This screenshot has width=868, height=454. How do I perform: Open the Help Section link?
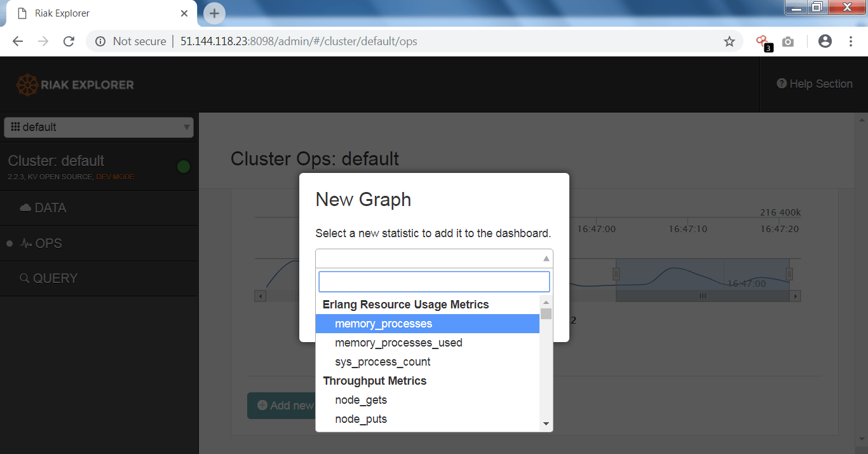pos(815,84)
